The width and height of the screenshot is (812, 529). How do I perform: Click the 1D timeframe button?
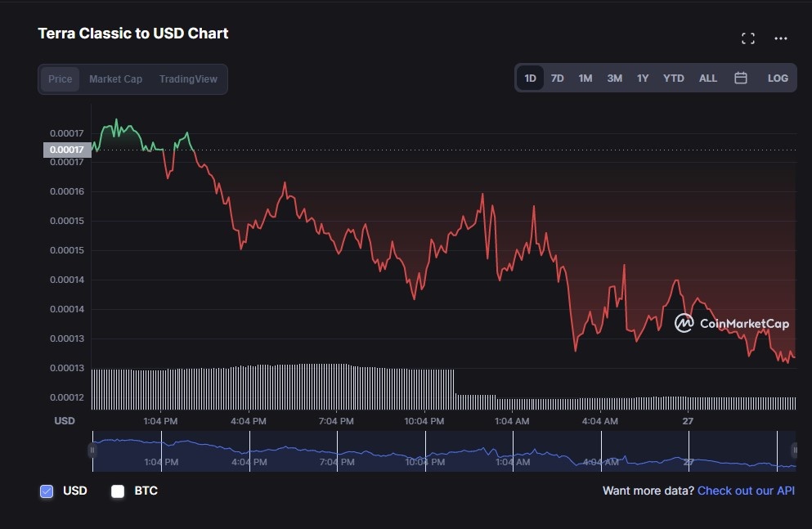pos(529,78)
